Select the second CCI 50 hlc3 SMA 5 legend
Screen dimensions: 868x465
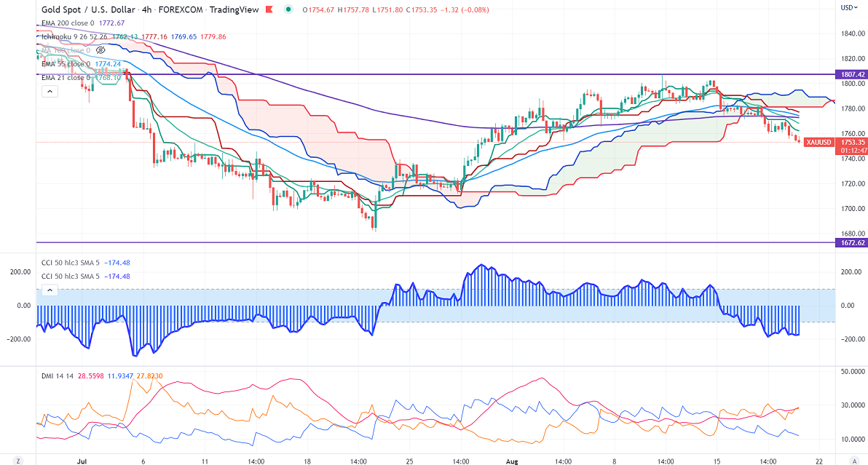coord(71,277)
